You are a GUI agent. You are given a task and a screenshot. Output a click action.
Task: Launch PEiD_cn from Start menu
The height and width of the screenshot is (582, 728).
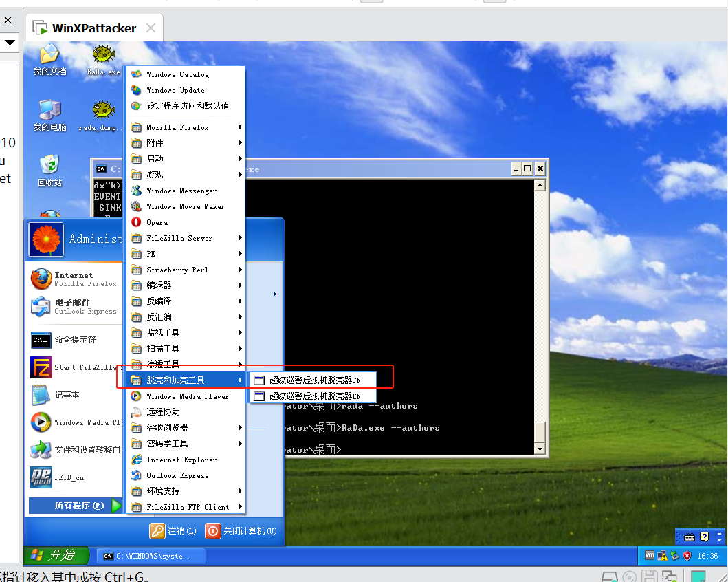click(74, 477)
